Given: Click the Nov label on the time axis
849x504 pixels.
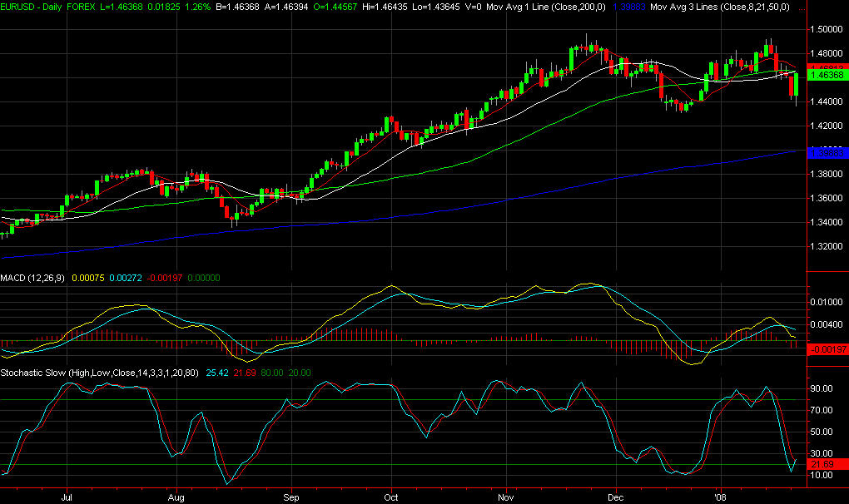Looking at the screenshot, I should pos(506,497).
